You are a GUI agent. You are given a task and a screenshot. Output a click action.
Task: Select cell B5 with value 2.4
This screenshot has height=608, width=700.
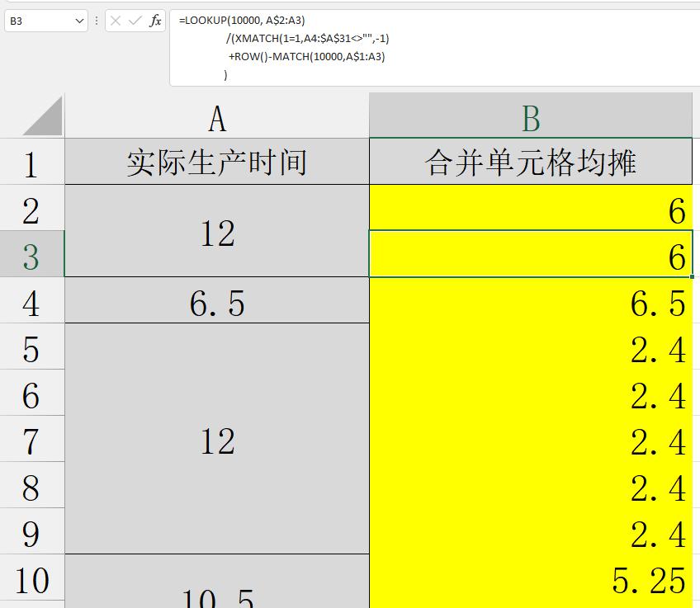pyautogui.click(x=531, y=346)
